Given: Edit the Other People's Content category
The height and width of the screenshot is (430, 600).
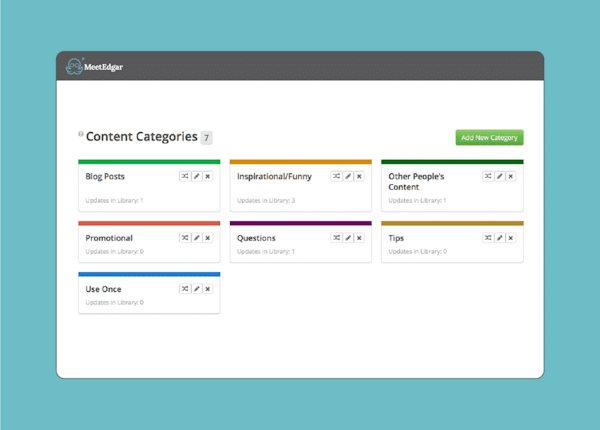Looking at the screenshot, I should [x=500, y=176].
